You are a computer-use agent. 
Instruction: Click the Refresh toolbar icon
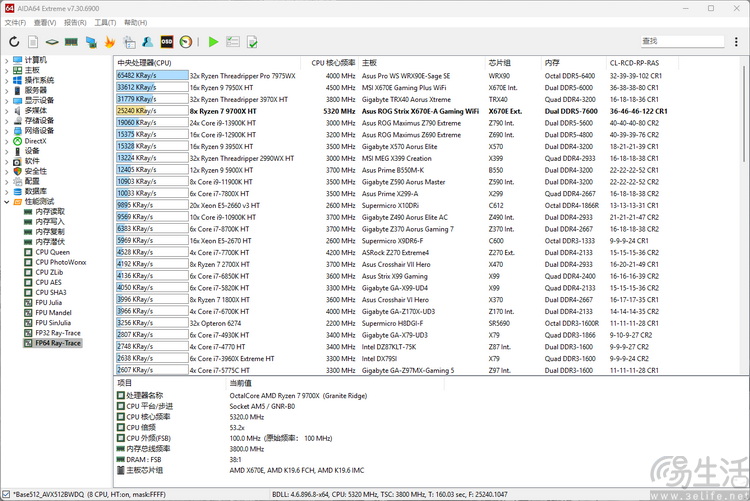(x=14, y=42)
